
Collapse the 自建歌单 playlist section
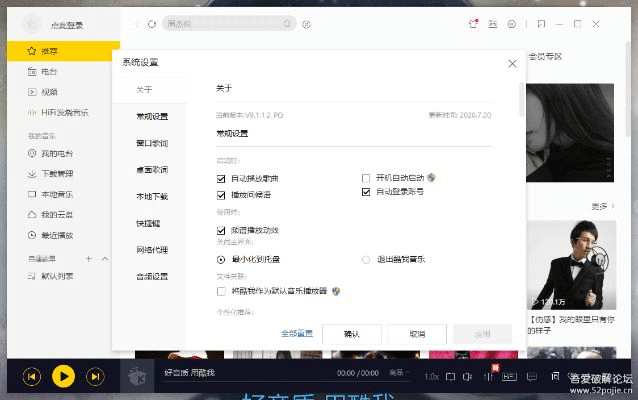point(107,259)
